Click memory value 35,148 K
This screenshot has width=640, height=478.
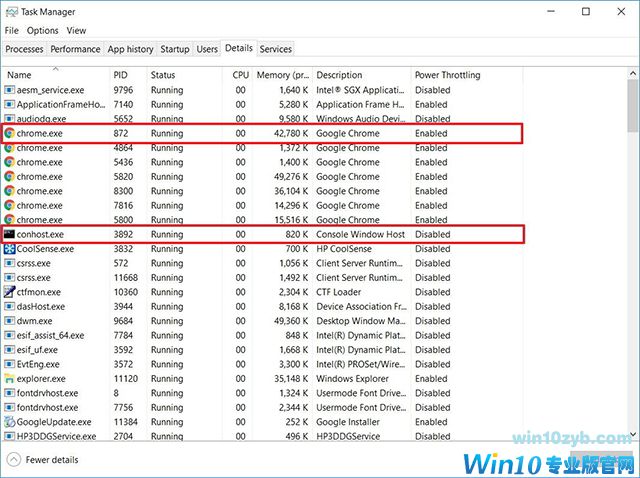(x=291, y=379)
